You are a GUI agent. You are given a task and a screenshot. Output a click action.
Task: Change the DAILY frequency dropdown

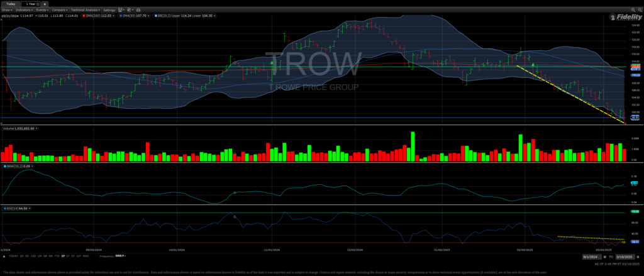[121, 255]
